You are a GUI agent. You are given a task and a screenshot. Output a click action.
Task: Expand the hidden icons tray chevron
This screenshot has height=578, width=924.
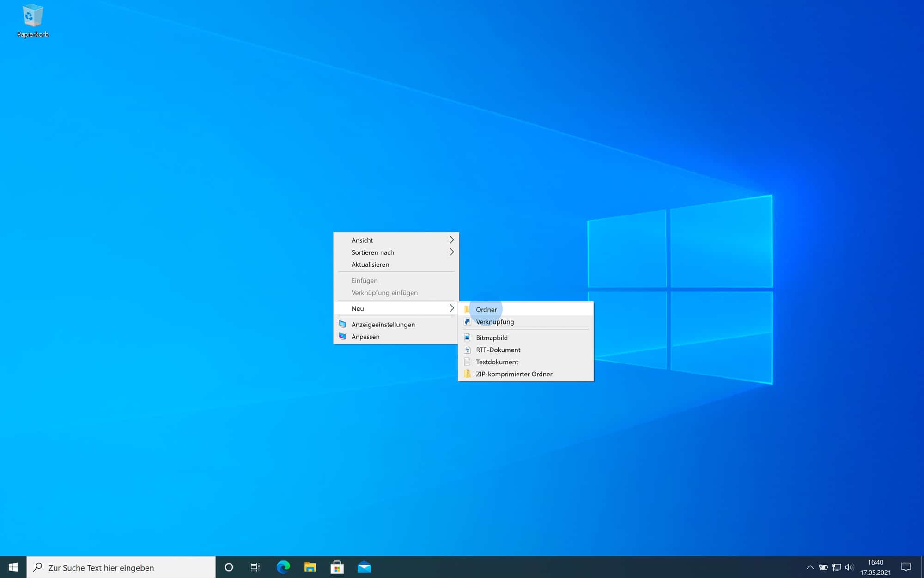pos(810,567)
